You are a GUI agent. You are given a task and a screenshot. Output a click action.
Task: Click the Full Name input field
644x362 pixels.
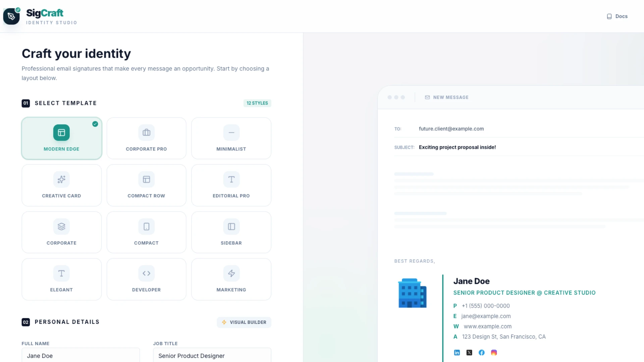click(x=80, y=355)
